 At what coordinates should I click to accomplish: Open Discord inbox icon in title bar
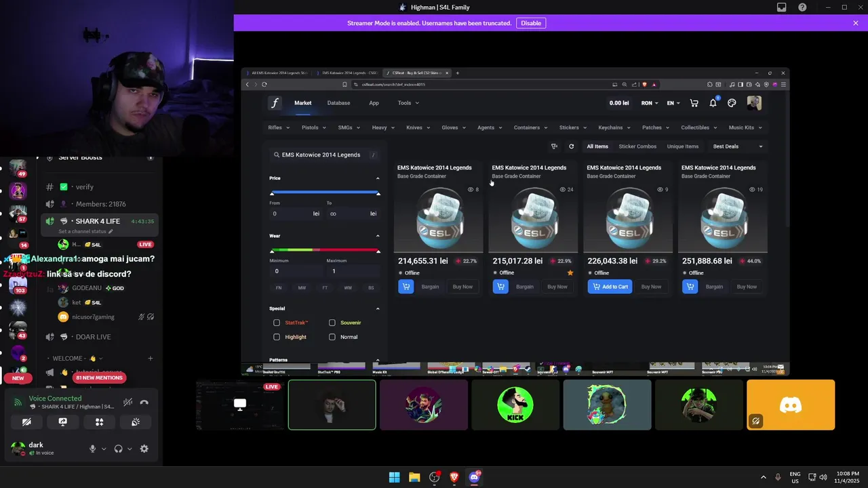click(782, 7)
